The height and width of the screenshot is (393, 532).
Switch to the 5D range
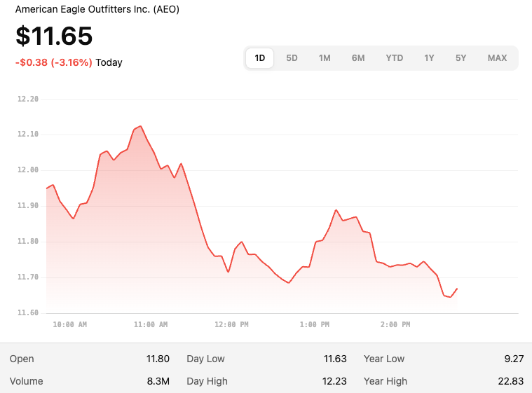click(292, 58)
